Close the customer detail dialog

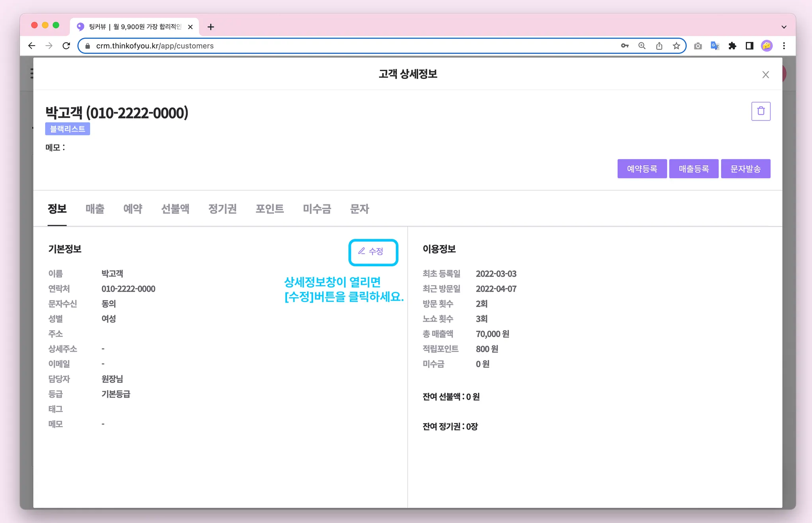pos(765,74)
